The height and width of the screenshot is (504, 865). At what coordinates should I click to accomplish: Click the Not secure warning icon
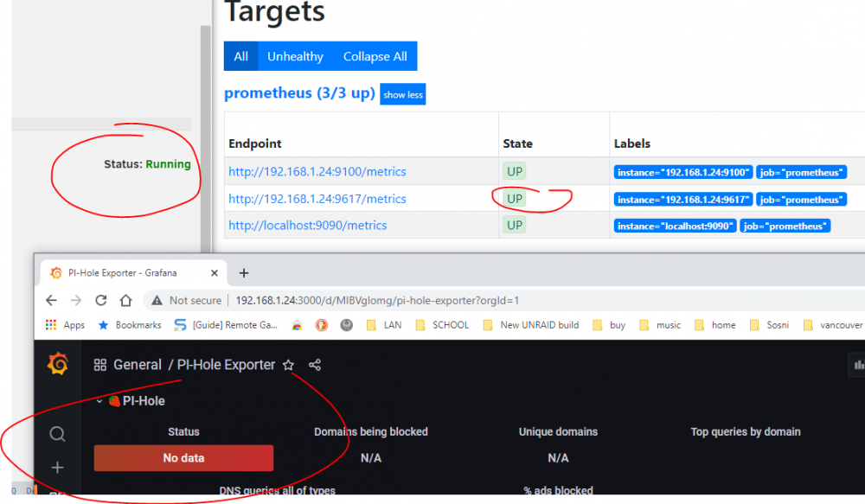click(x=157, y=301)
